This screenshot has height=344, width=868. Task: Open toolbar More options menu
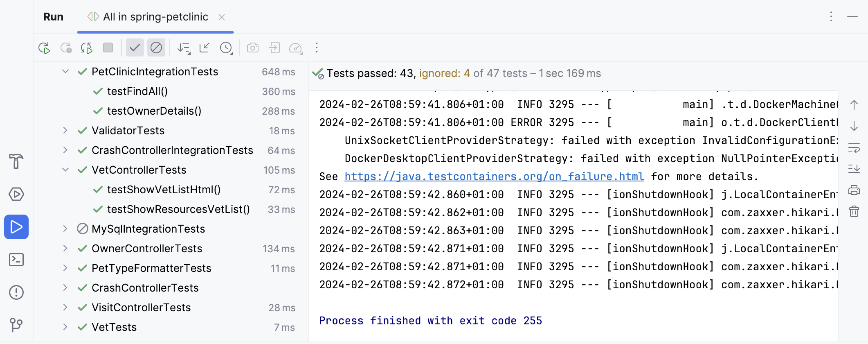[x=317, y=48]
